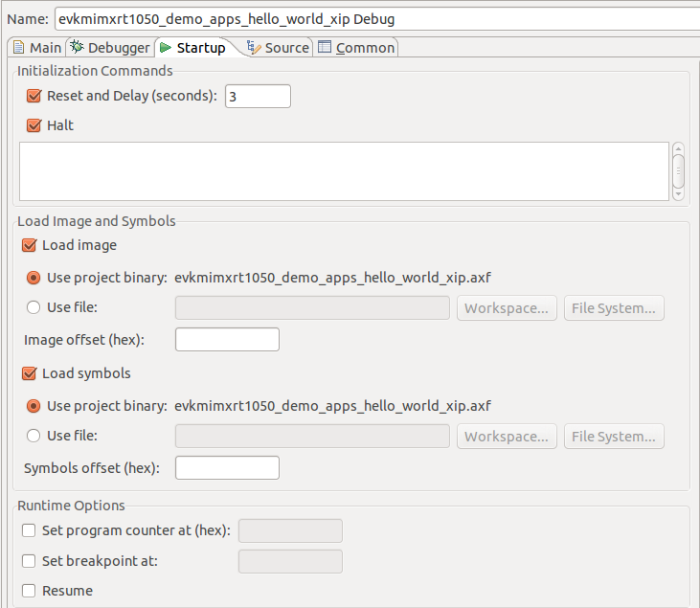
Task: Click the Startup green arrow icon
Action: coord(165,47)
